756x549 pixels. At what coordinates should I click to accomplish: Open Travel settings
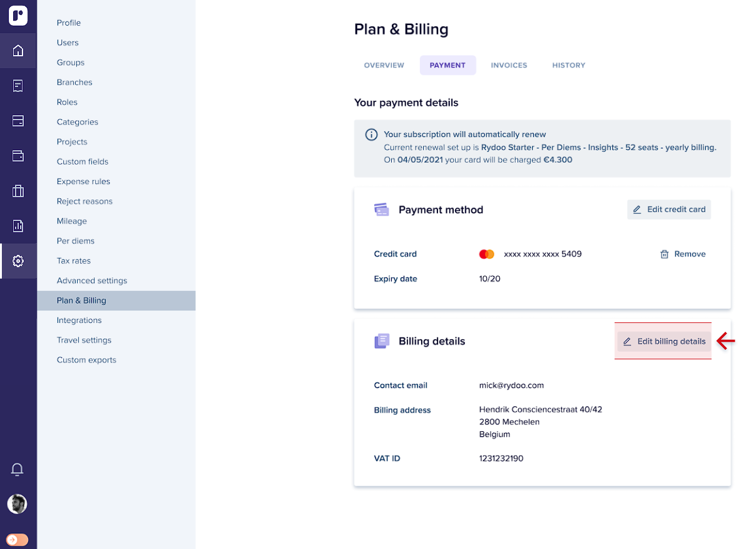coord(84,340)
